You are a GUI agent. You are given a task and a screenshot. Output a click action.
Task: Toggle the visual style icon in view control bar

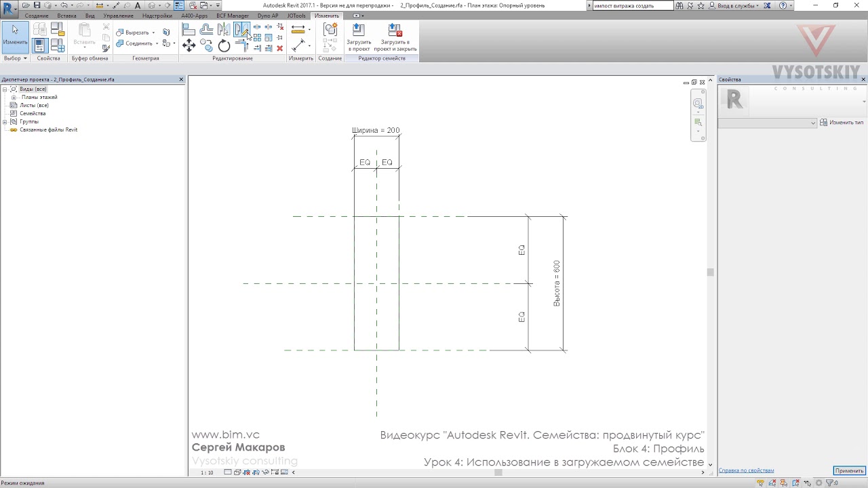pos(237,472)
